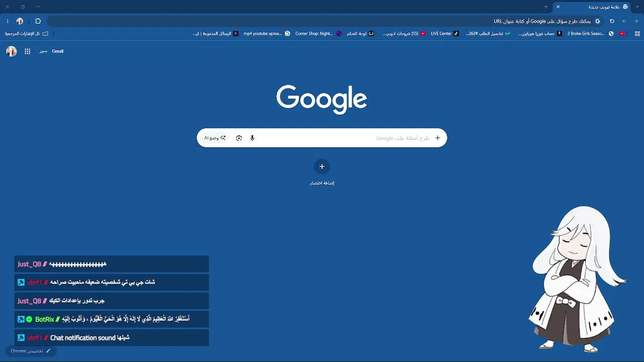The image size is (644, 362).
Task: Open the Corner Shop: Night bookmark
Action: tap(318, 34)
